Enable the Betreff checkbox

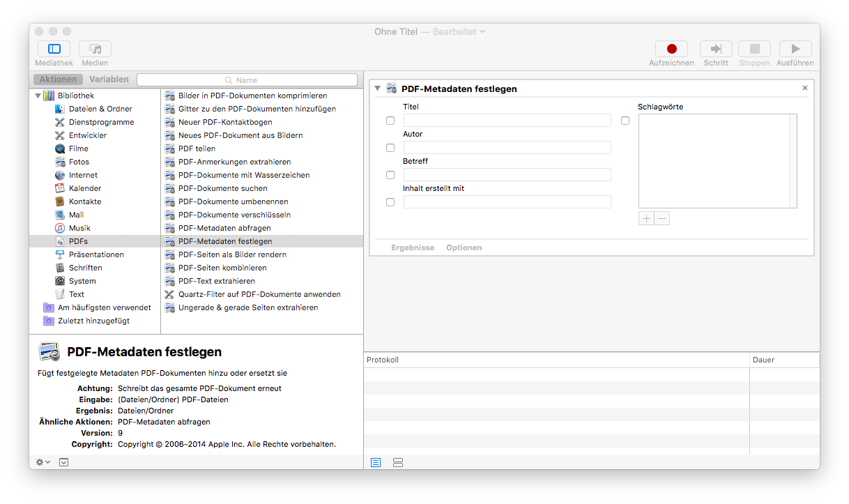coord(390,175)
